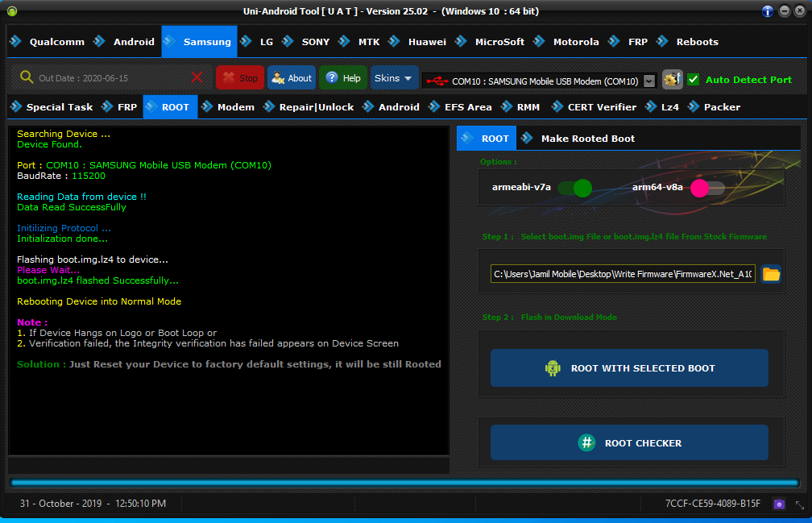The height and width of the screenshot is (523, 812).
Task: Open the Special Task sub-tab
Action: tap(52, 107)
